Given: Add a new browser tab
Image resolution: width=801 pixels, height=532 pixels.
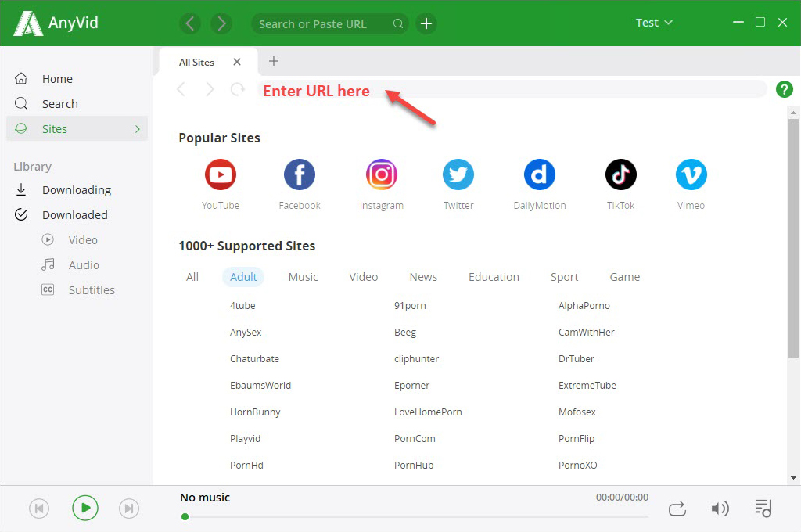Looking at the screenshot, I should pyautogui.click(x=274, y=61).
